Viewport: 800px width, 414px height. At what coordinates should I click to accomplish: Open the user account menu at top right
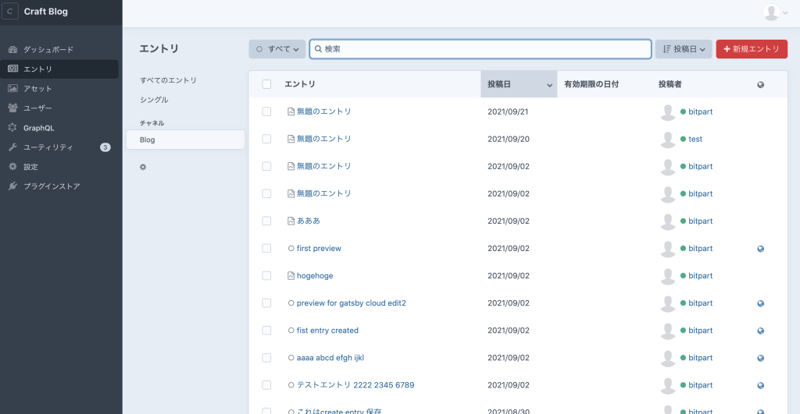(775, 12)
